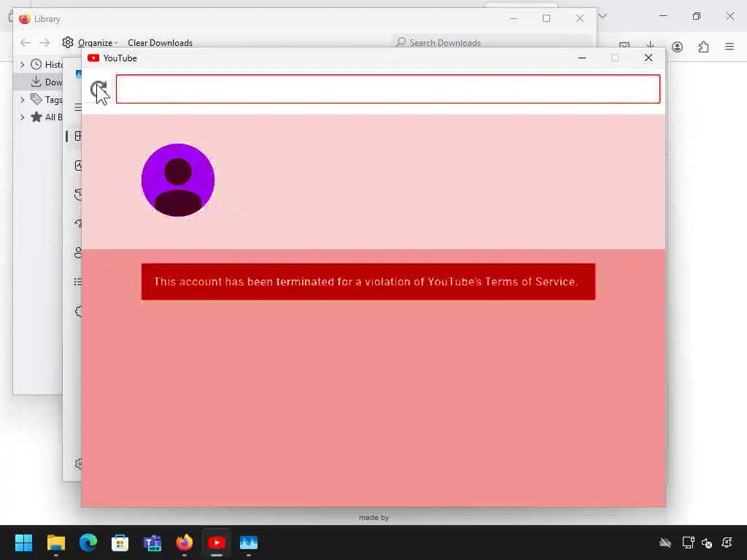
Task: Open File Explorer from taskbar
Action: [x=55, y=542]
